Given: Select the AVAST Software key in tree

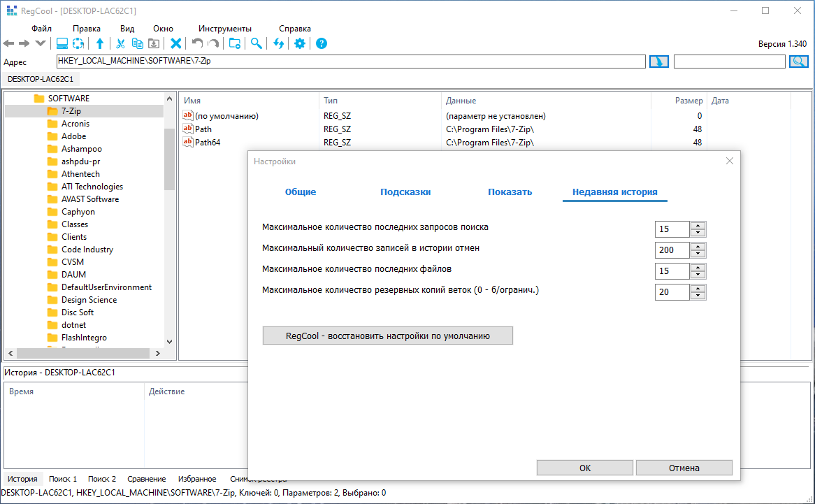Looking at the screenshot, I should (90, 199).
